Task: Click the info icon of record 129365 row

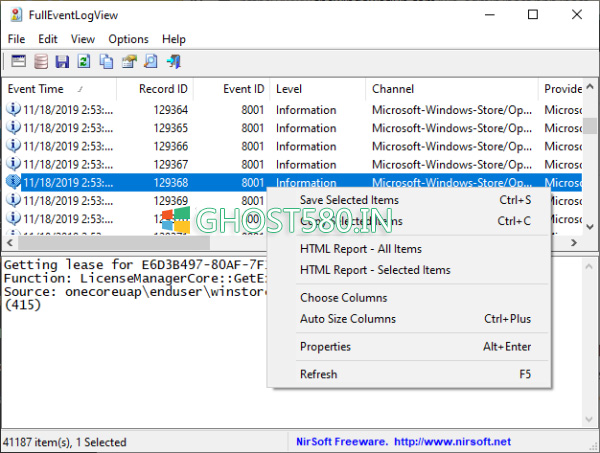Action: click(x=13, y=127)
